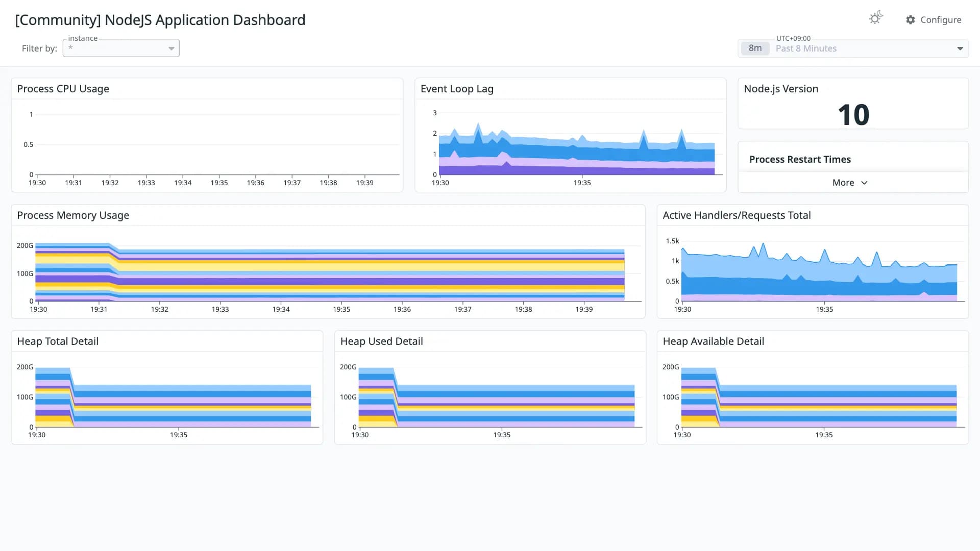Screen dimensions: 980x551
Task: Click the UTC+09:00 timezone label
Action: [x=793, y=38]
